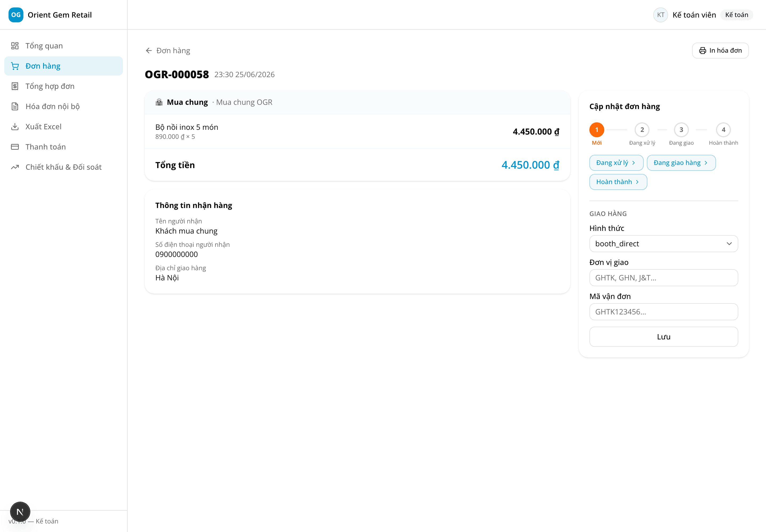Viewport: 766px width, 532px height.
Task: Click recipient name Khách mua chung
Action: click(186, 231)
